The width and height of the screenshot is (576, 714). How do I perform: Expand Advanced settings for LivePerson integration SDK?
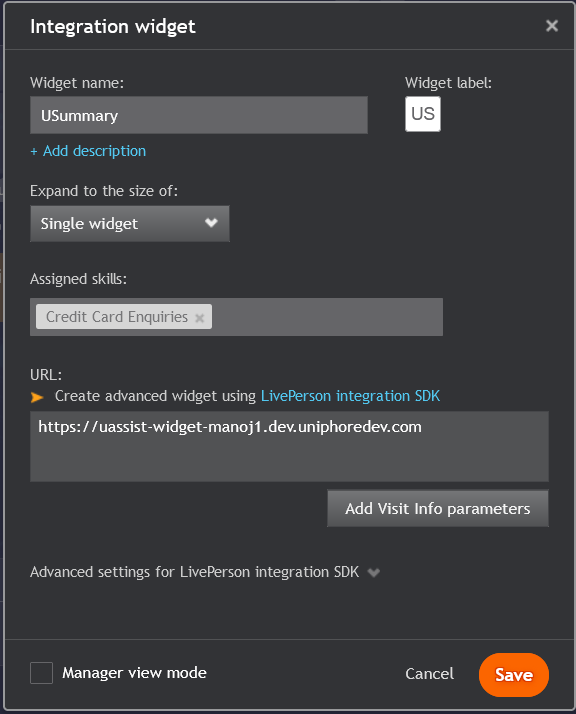click(x=194, y=572)
